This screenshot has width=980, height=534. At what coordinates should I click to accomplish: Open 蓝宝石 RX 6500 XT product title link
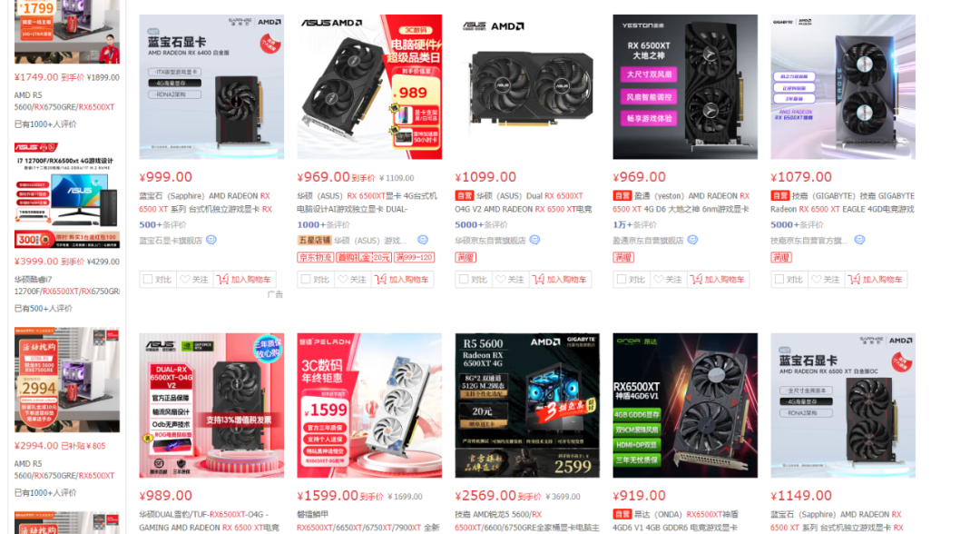(205, 203)
